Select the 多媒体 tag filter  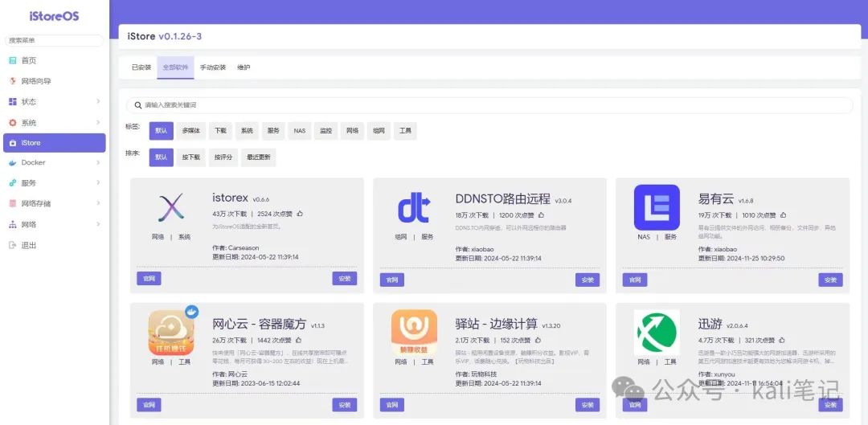click(x=191, y=131)
